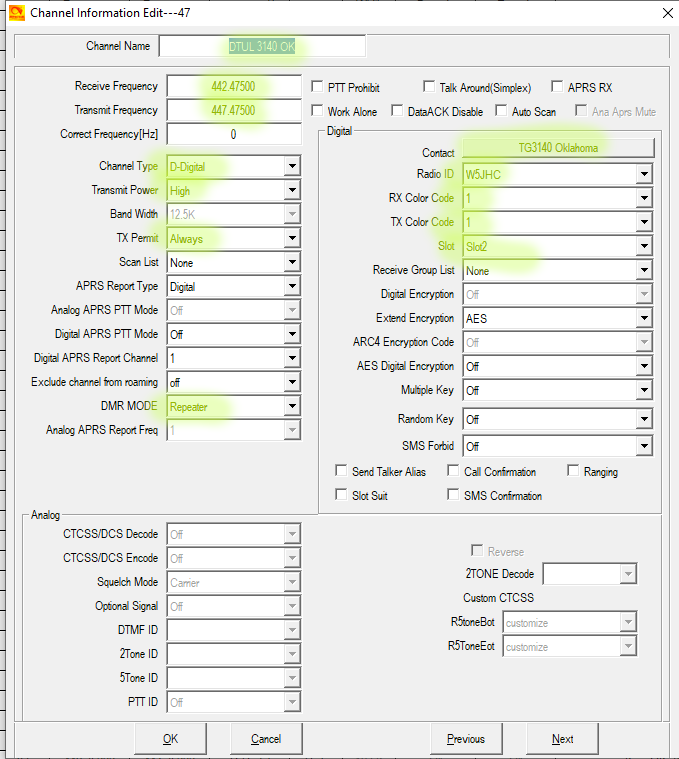Check the APRS RX option
This screenshot has height=759, width=679.
click(x=558, y=88)
